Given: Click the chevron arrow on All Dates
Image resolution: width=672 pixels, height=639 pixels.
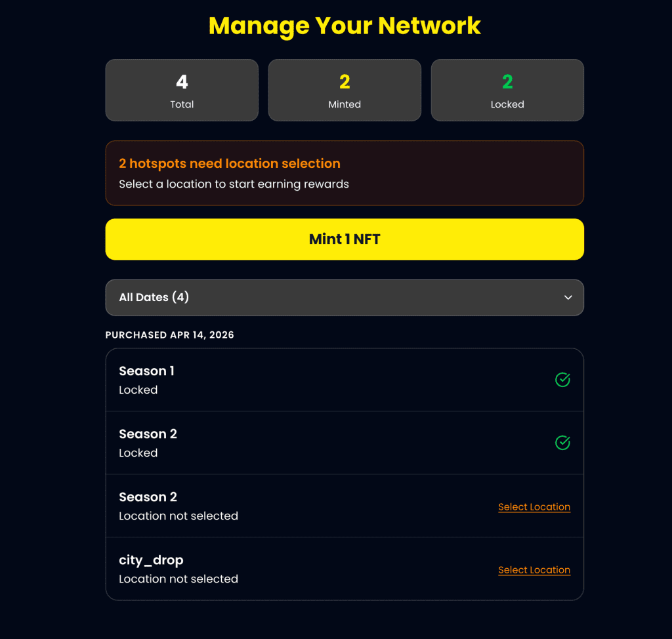Looking at the screenshot, I should [568, 298].
